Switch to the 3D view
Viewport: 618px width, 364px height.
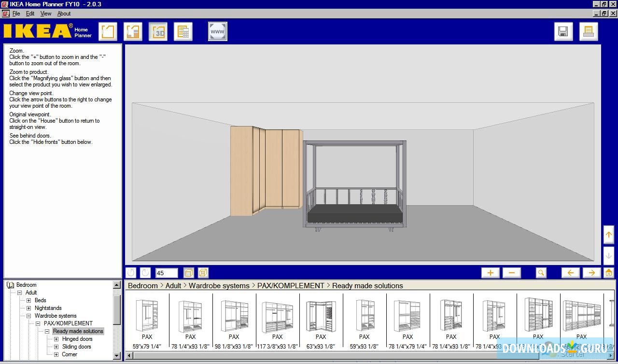click(158, 31)
